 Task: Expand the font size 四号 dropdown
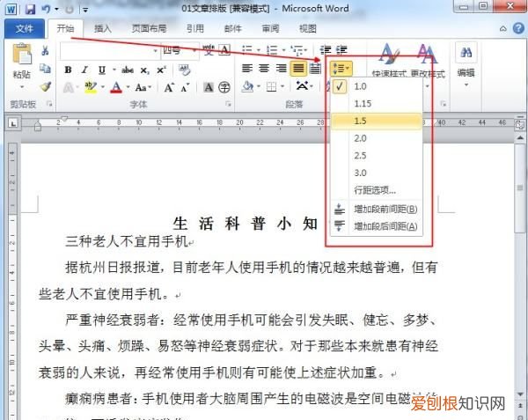pyautogui.click(x=194, y=51)
